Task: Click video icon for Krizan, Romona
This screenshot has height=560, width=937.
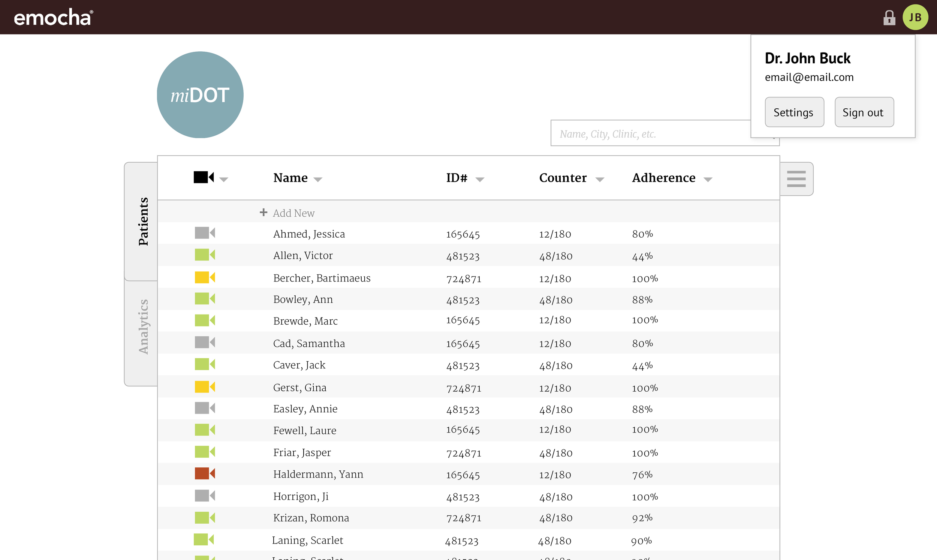Action: [205, 517]
